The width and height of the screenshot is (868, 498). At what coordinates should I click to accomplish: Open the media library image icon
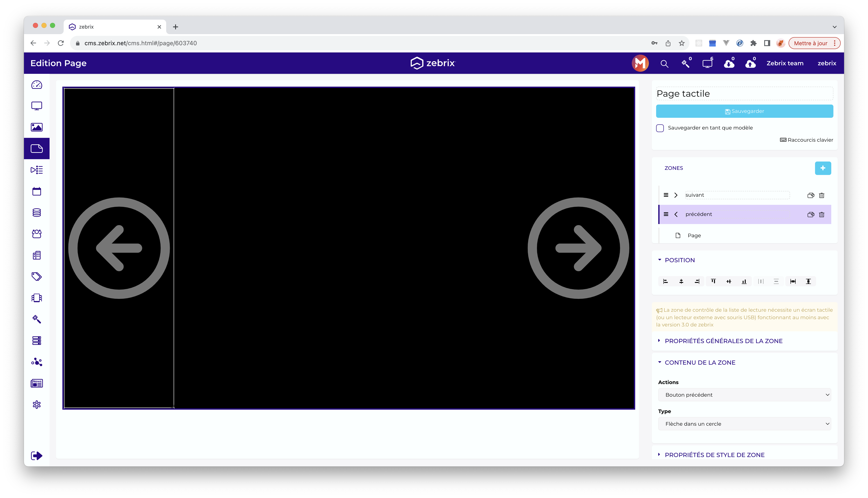point(37,127)
